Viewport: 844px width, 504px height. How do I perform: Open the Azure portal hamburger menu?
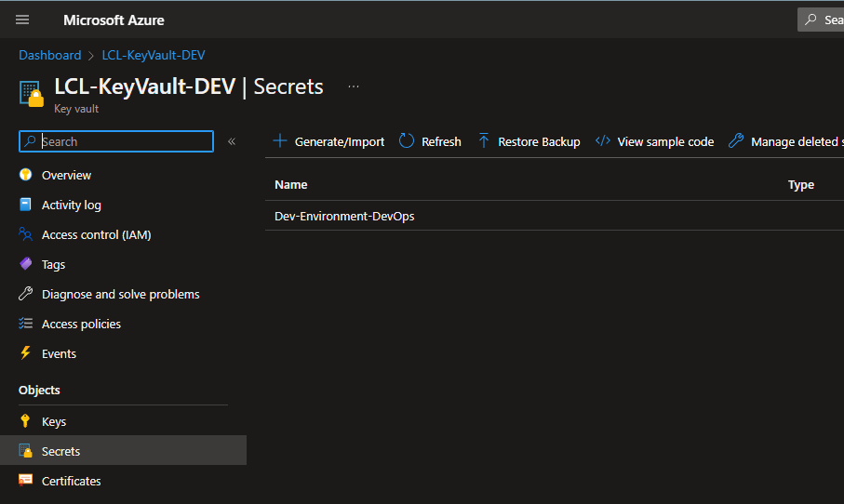click(22, 20)
